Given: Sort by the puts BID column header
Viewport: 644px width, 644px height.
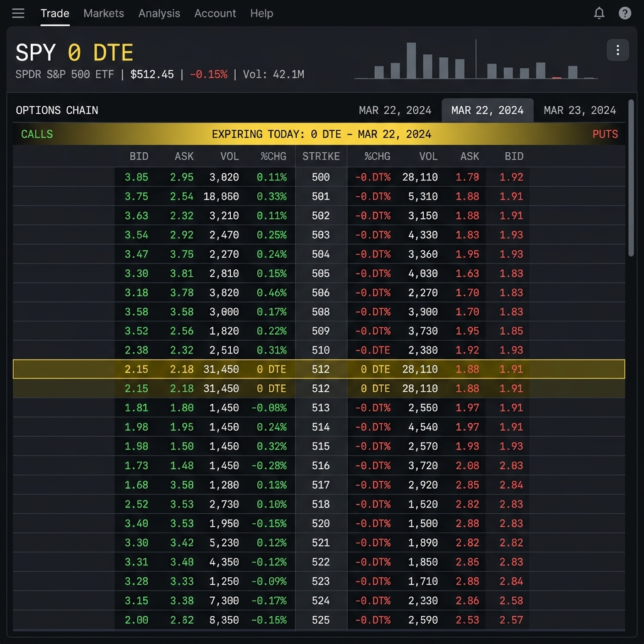Looking at the screenshot, I should [514, 156].
